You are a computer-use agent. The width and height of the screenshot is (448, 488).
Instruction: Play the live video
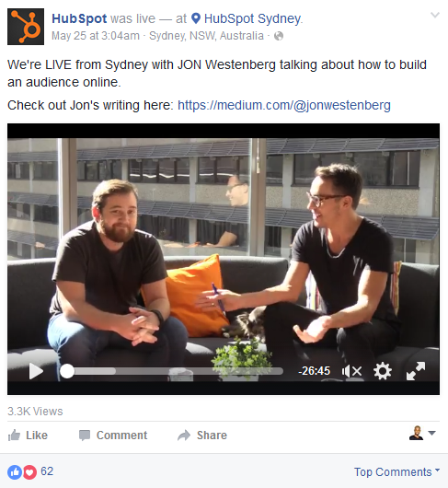pos(36,371)
